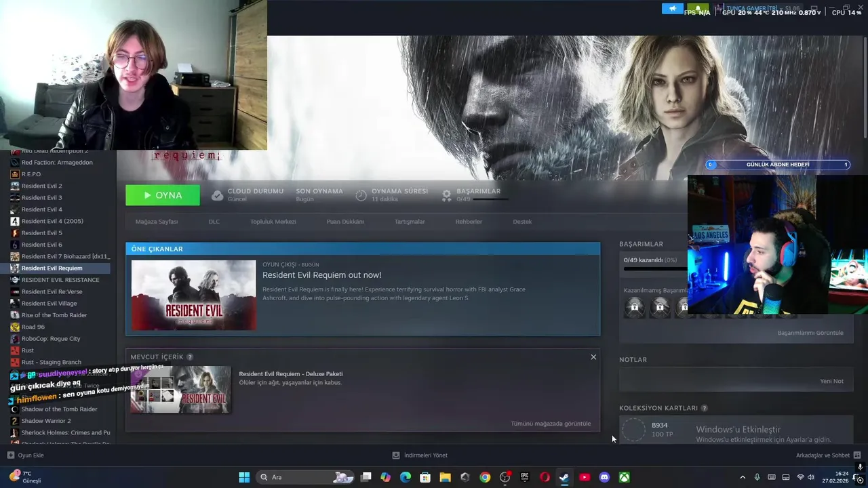The image size is (868, 488).
Task: Open Discord from the taskbar
Action: (x=604, y=477)
